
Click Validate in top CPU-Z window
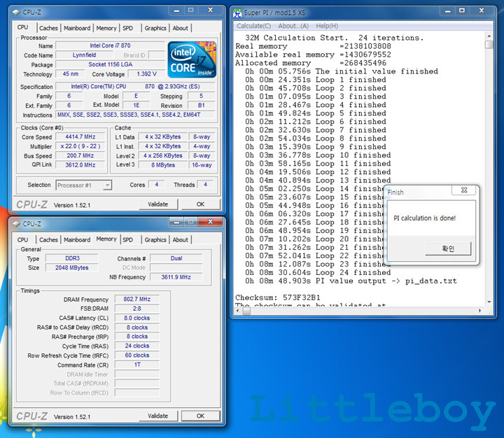pyautogui.click(x=157, y=204)
